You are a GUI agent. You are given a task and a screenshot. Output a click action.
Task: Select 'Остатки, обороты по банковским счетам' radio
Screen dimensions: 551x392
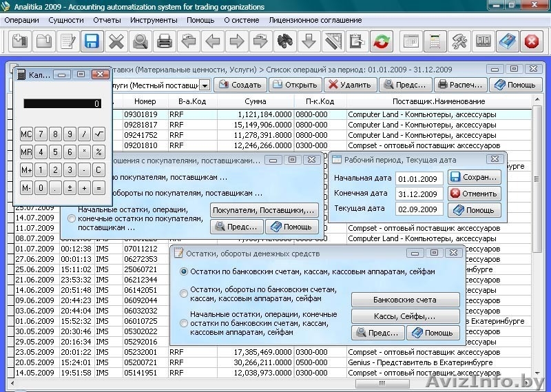pyautogui.click(x=184, y=294)
